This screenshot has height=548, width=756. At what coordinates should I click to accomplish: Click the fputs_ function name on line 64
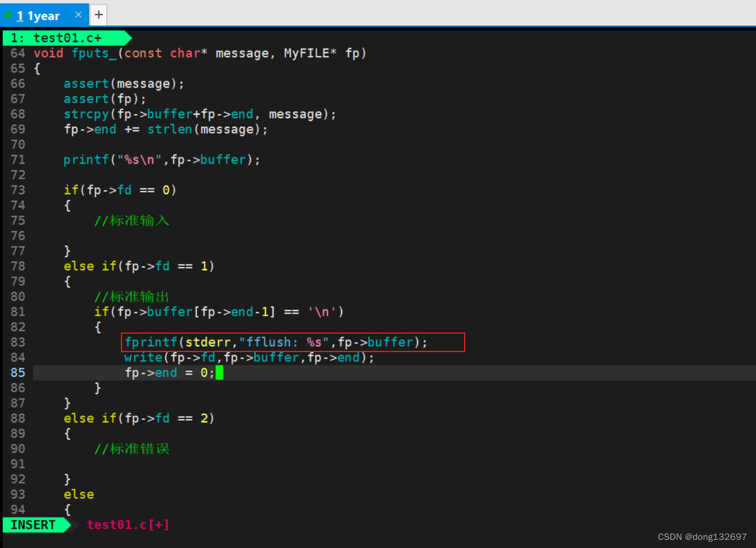(94, 53)
